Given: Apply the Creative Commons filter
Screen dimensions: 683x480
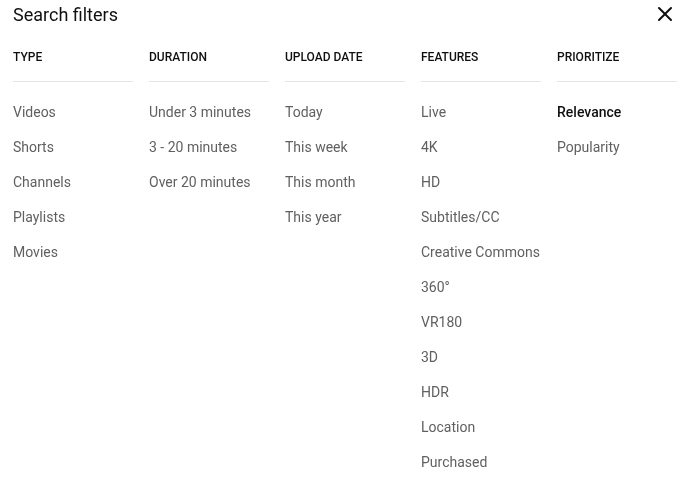Looking at the screenshot, I should pos(480,252).
